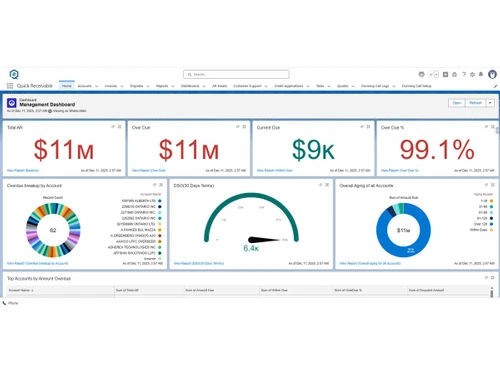Open View Report (Within Due) link
Image resolution: width=500 pixels, height=375 pixels.
click(275, 170)
